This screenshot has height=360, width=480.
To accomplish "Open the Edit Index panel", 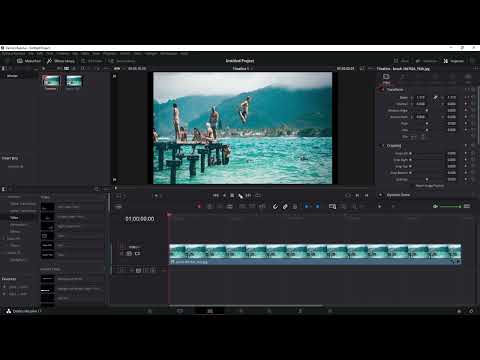I will pos(91,61).
